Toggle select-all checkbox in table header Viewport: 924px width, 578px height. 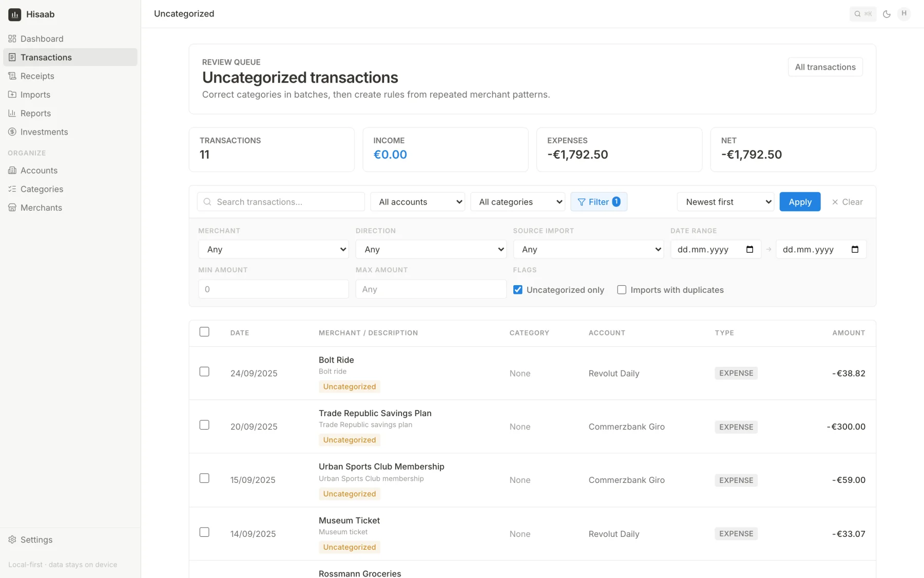coord(204,332)
